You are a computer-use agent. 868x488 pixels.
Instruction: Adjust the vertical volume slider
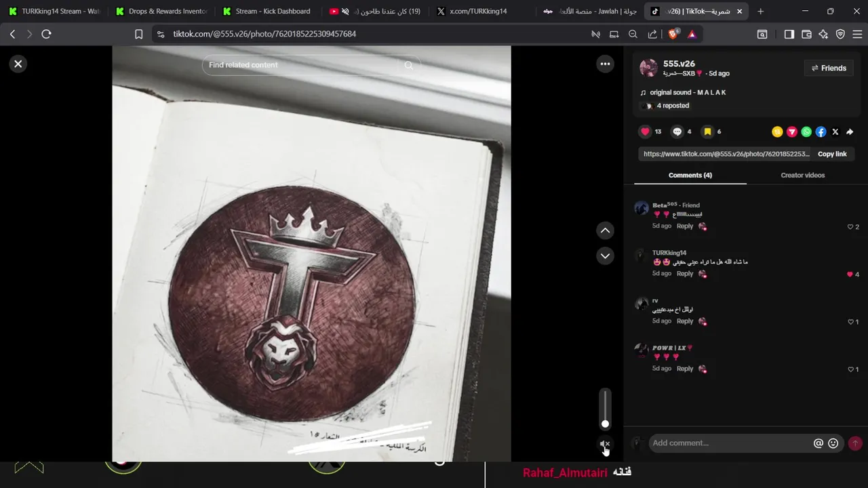[605, 409]
